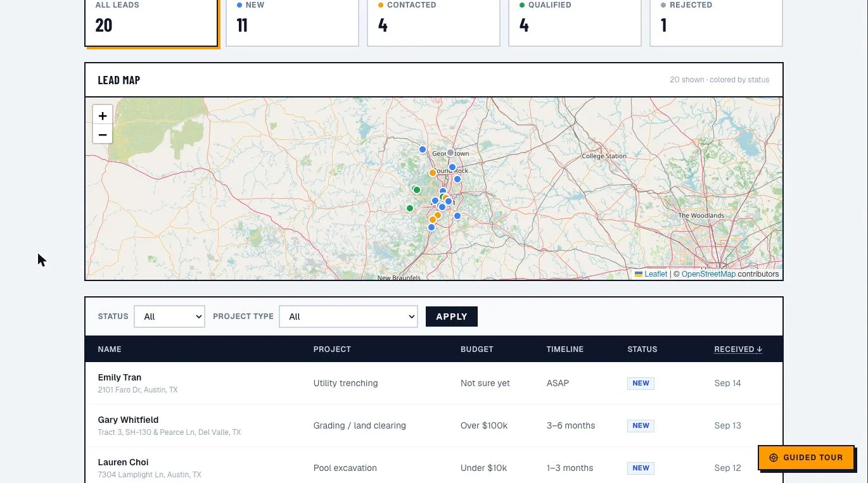Click the '20 shown · colored by status' text
Image resolution: width=868 pixels, height=483 pixels.
coord(720,80)
